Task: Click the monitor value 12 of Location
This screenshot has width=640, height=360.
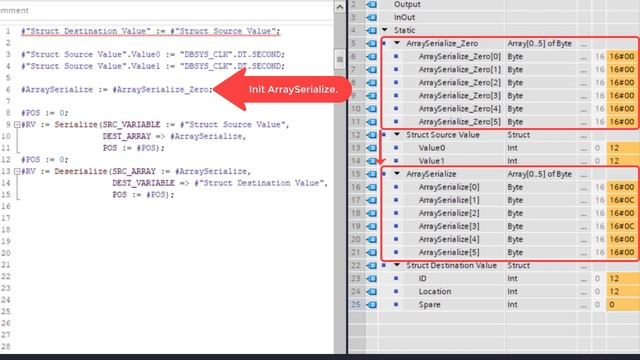Action: pos(622,292)
